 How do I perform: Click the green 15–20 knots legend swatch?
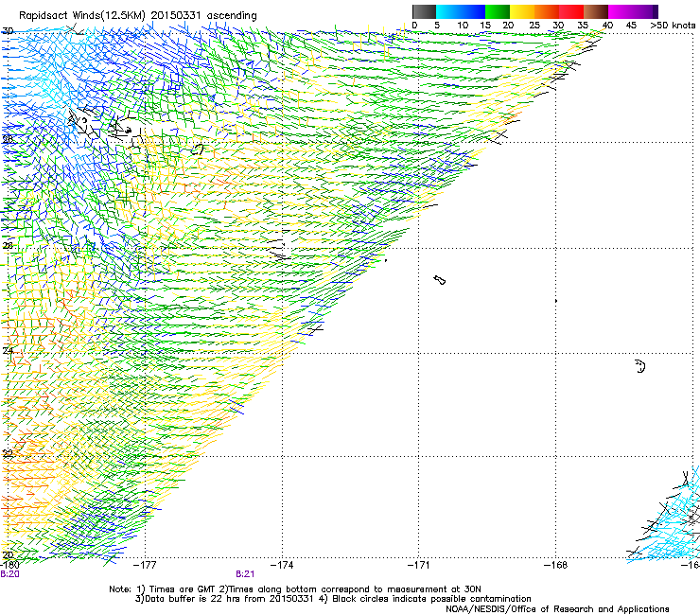coord(498,11)
